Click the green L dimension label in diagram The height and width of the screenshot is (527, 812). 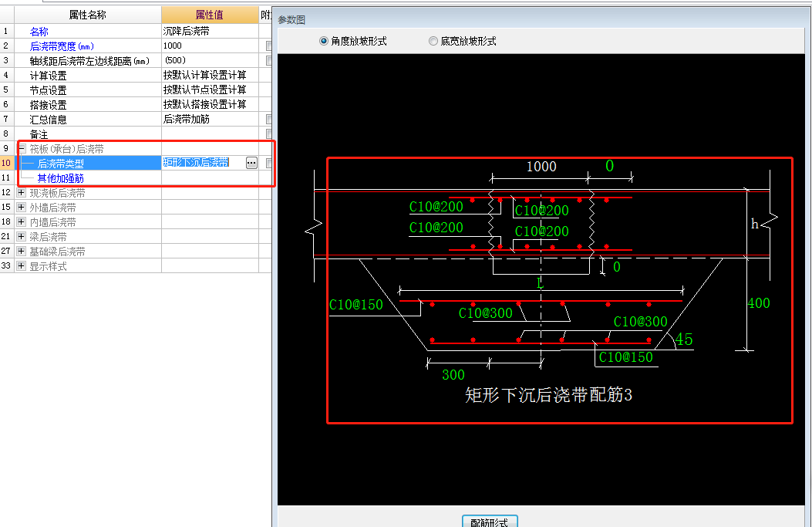click(540, 283)
